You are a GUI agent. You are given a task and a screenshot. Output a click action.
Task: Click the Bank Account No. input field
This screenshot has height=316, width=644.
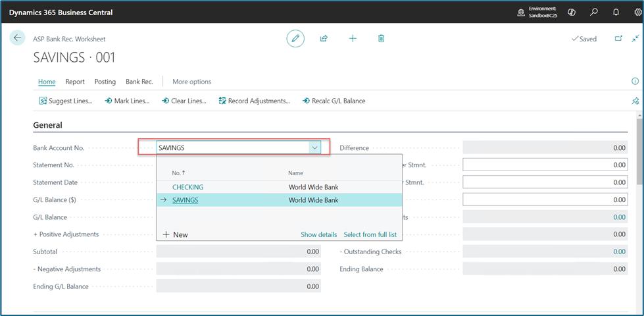coord(233,147)
